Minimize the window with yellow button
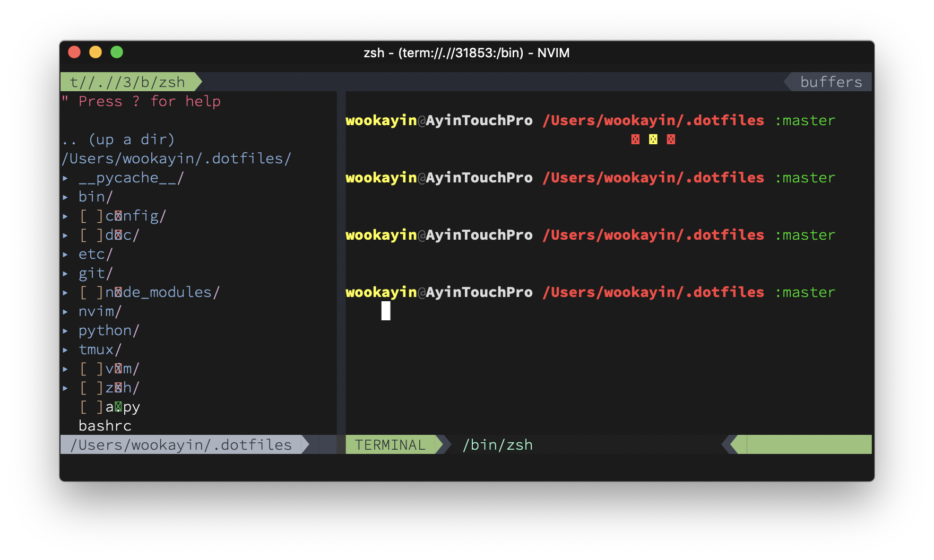Image resolution: width=934 pixels, height=560 pixels. (x=96, y=52)
